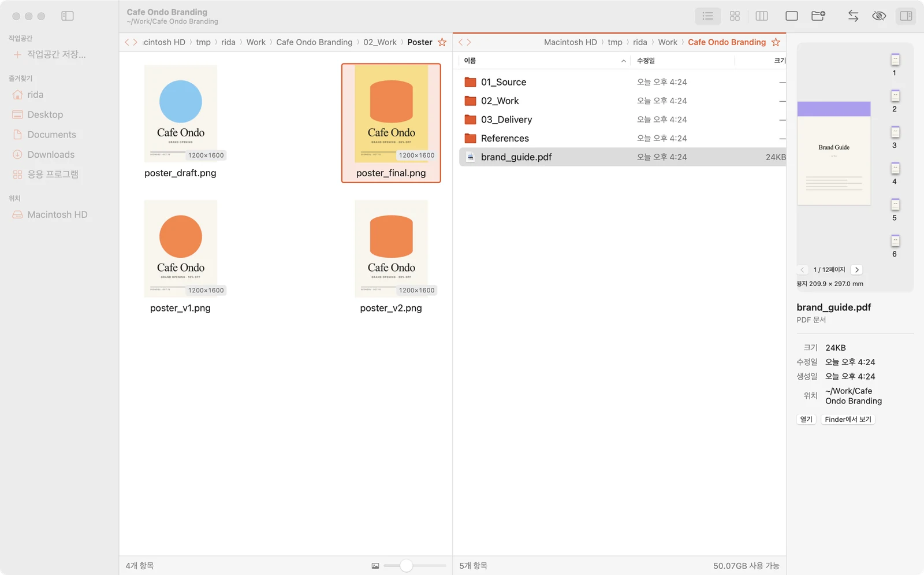
Task: Click tmp in right breadcrumb
Action: tap(615, 42)
